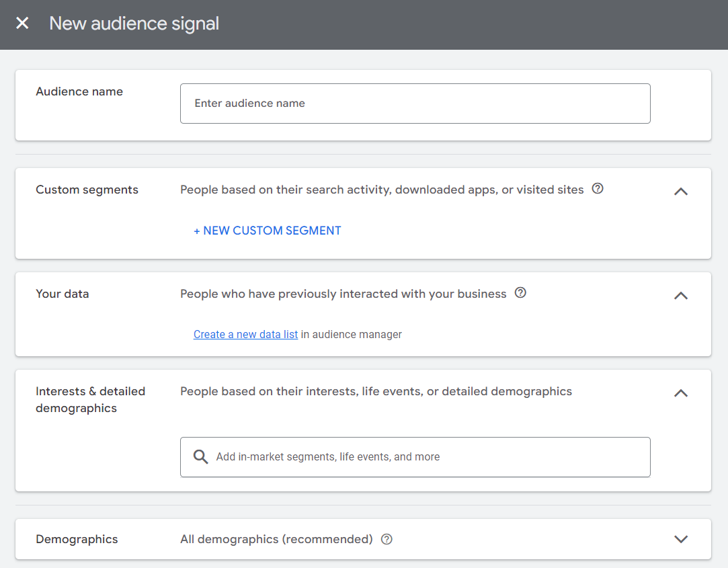Expand the Demographics section
The height and width of the screenshot is (568, 728).
tap(680, 539)
